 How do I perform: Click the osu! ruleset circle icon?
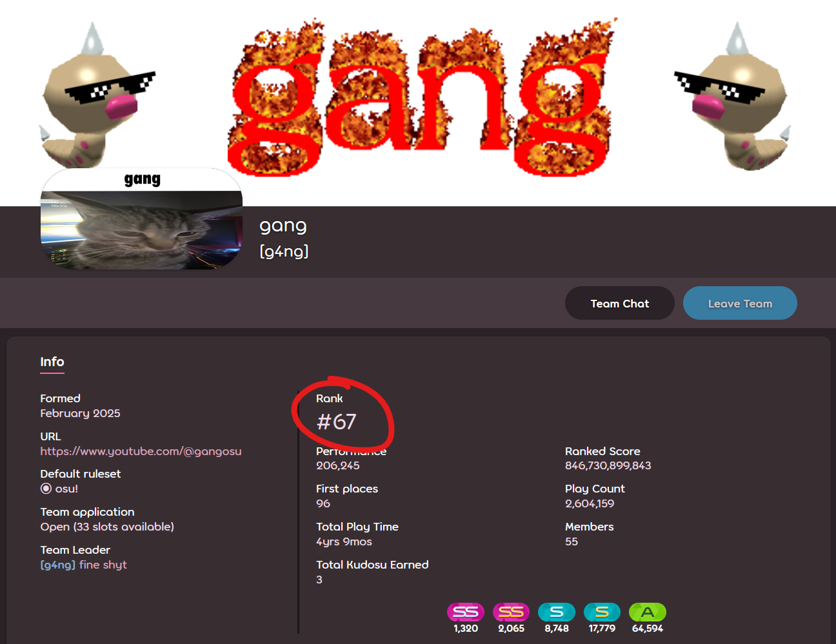tap(46, 489)
